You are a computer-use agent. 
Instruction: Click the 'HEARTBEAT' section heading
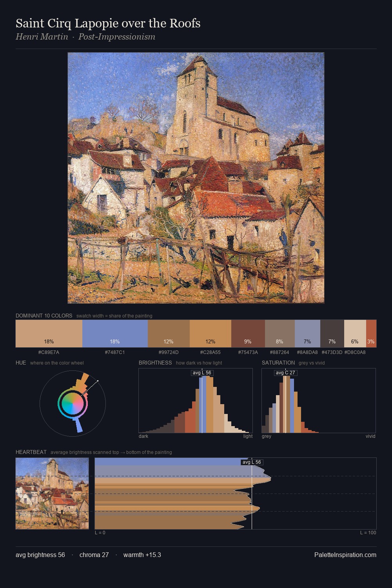coord(31,452)
